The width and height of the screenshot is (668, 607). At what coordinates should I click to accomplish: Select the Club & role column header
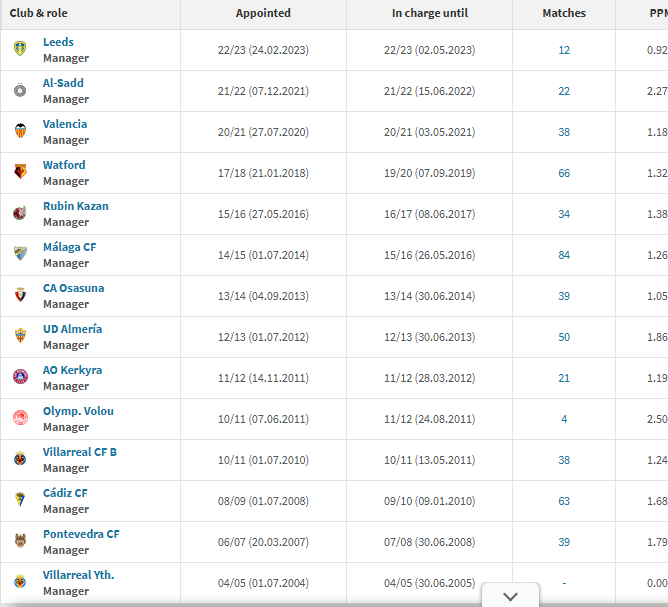coord(38,13)
